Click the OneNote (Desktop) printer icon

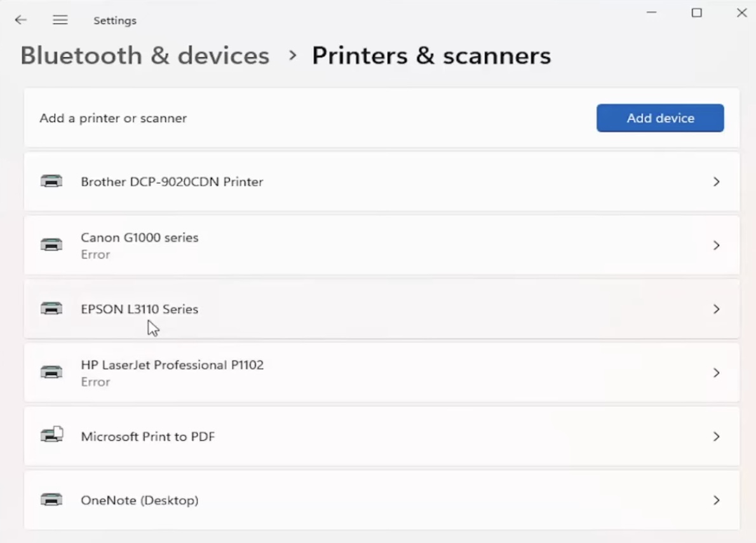51,500
